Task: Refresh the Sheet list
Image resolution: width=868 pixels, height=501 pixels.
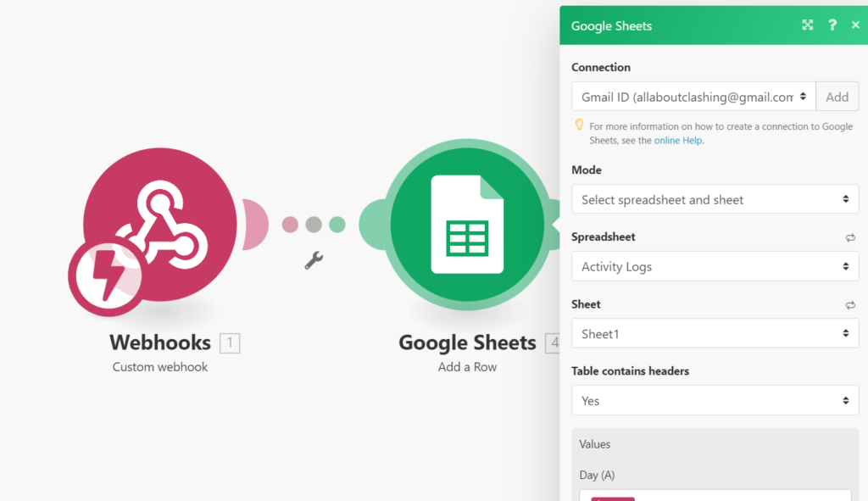Action: pos(850,305)
